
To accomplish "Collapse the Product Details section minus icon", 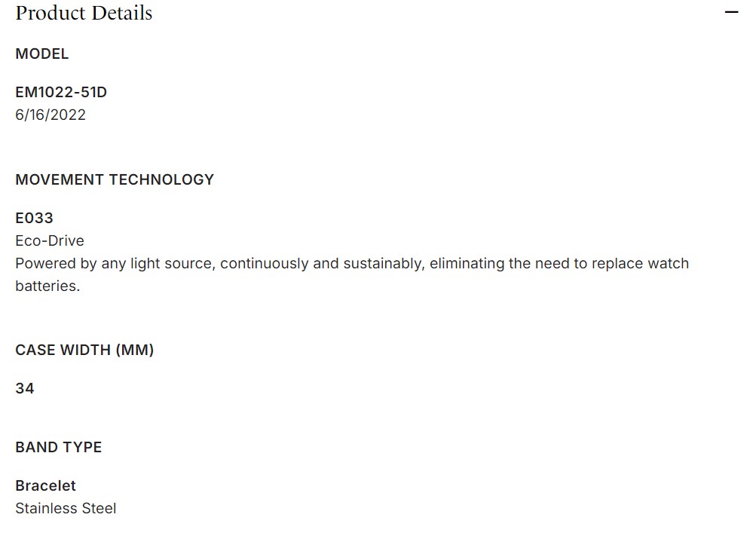I will pos(731,13).
